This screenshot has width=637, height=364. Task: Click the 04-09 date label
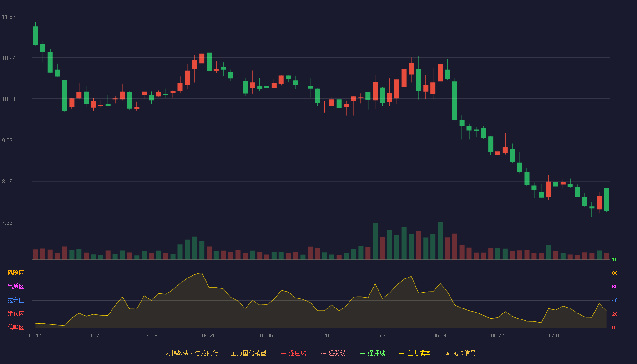coord(151,335)
